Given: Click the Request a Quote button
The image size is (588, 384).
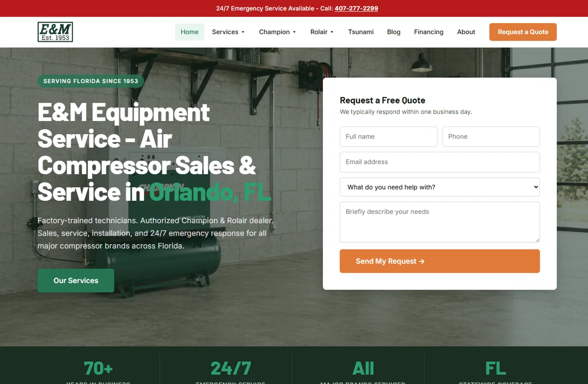Looking at the screenshot, I should 523,32.
